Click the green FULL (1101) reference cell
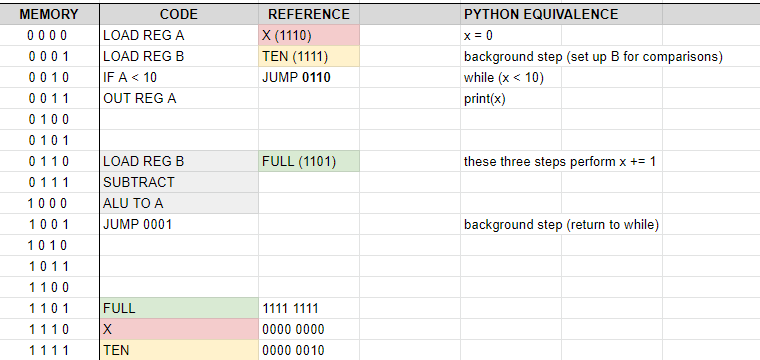This screenshot has height=360, width=760. [x=309, y=161]
